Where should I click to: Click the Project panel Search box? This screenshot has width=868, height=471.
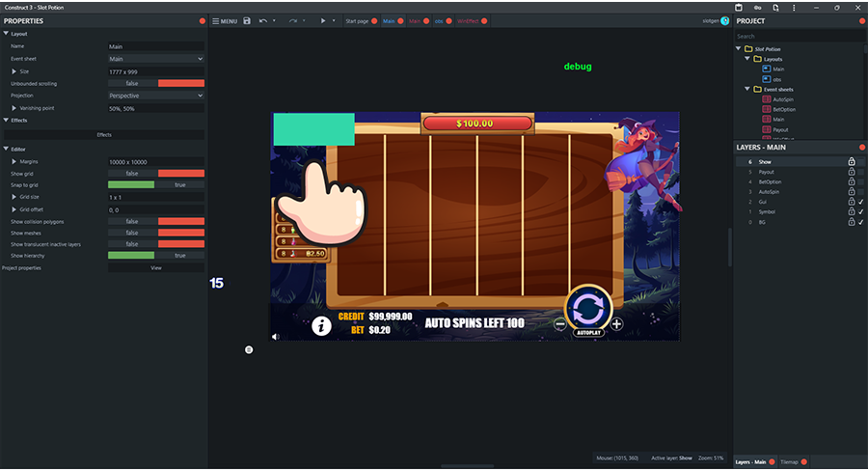pyautogui.click(x=799, y=36)
